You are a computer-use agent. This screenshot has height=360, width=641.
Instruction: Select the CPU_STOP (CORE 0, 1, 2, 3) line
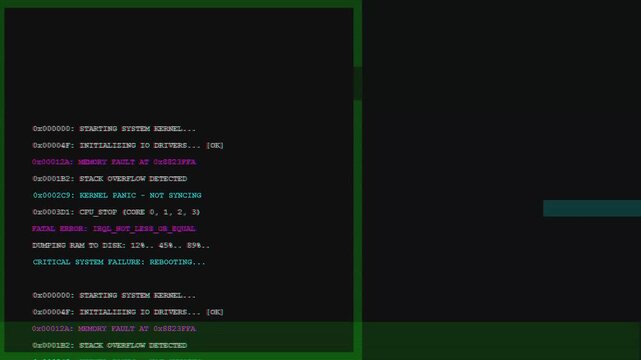tap(116, 212)
